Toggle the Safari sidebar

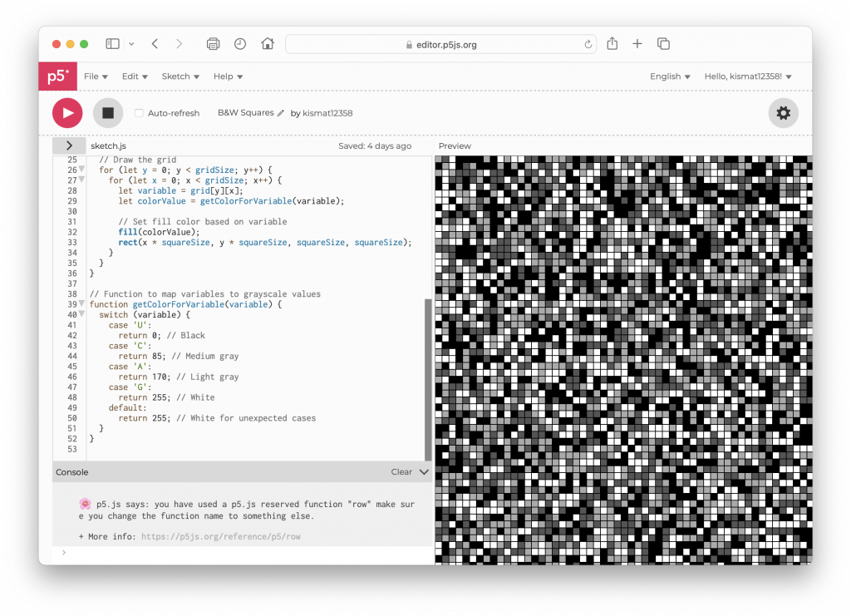click(112, 44)
